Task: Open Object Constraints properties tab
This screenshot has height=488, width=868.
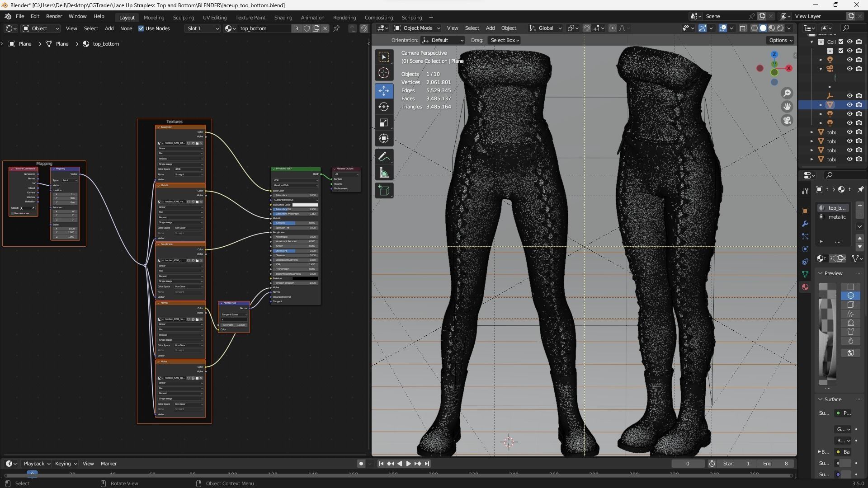Action: pos(805,262)
